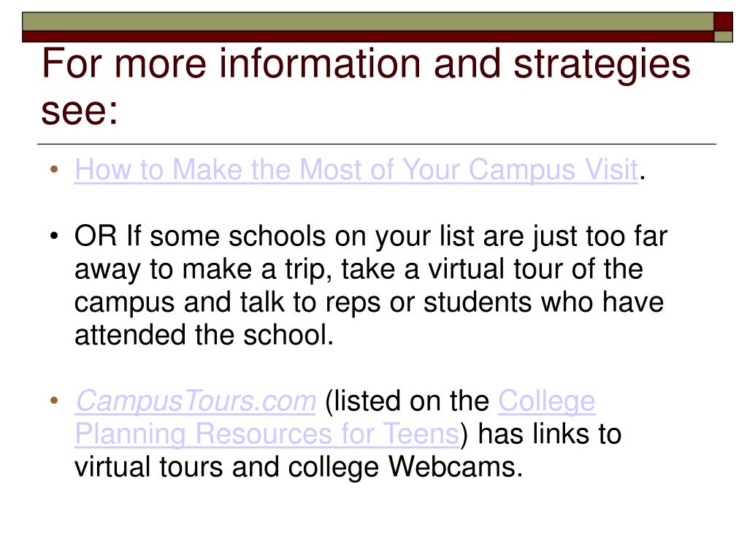
Task: Click the dark red square in the top right corner
Action: point(723,21)
